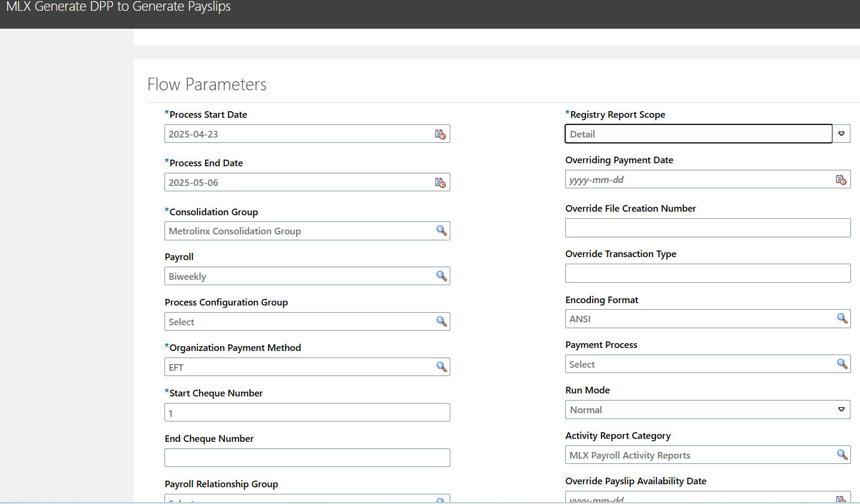860x504 pixels.
Task: Open the Process Start Date calendar picker
Action: point(441,134)
